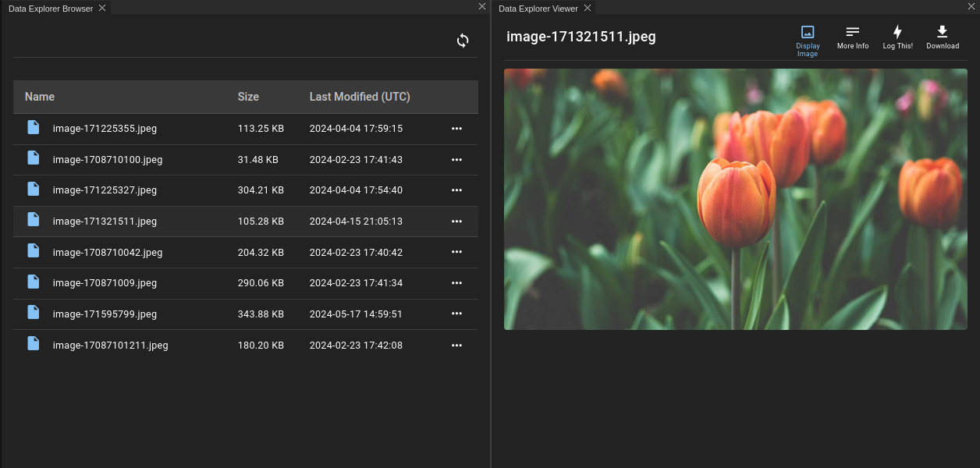The width and height of the screenshot is (980, 468).
Task: Select file image-171321511.jpeg in list
Action: [x=105, y=222]
